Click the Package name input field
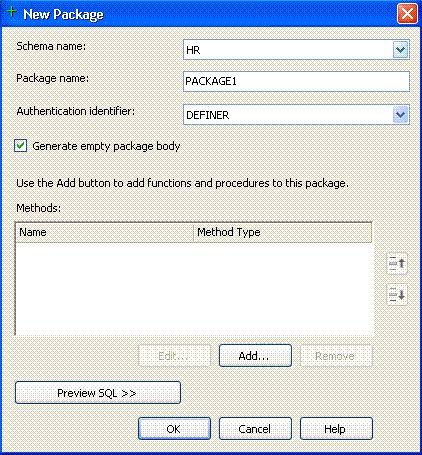Viewport: 422px width, 455px height. pyautogui.click(x=296, y=81)
